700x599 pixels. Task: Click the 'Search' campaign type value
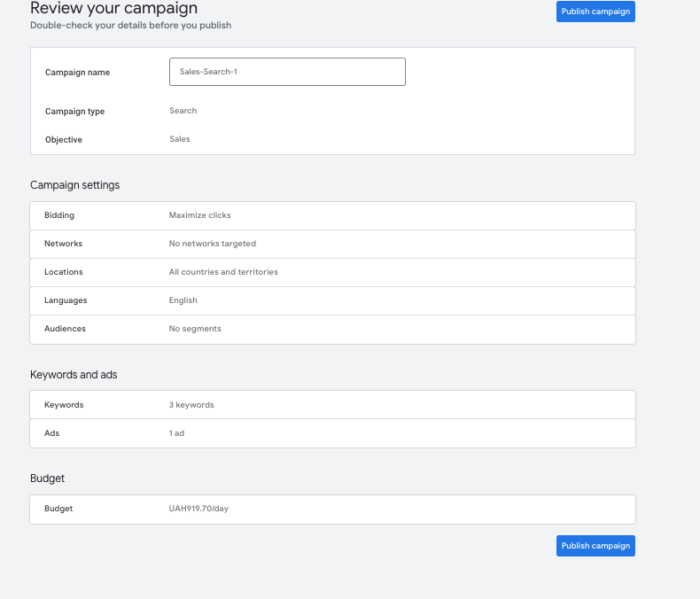click(183, 111)
